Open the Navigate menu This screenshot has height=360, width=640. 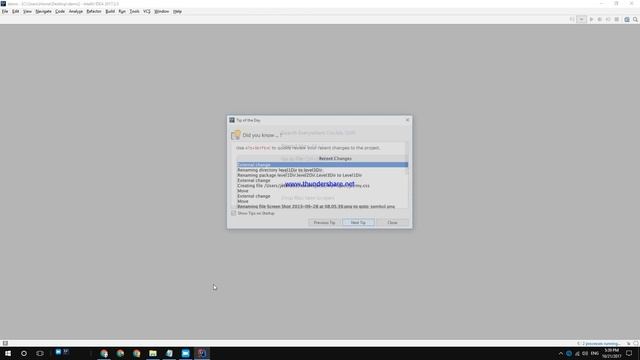pos(43,11)
